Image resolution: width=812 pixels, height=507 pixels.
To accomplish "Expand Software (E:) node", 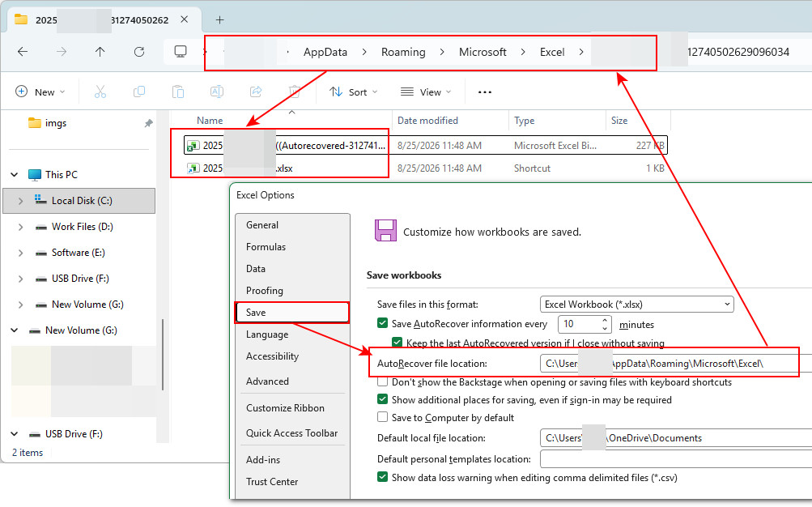I will tap(20, 253).
